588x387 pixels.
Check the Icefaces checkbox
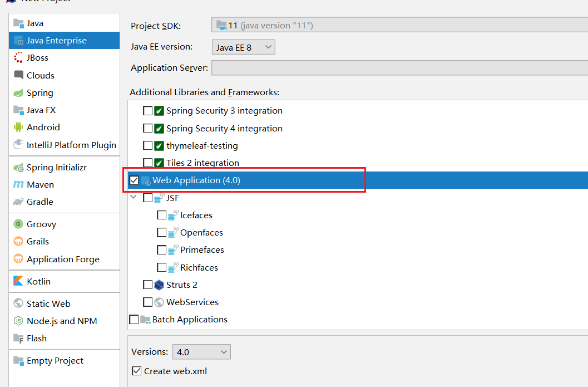pos(162,215)
